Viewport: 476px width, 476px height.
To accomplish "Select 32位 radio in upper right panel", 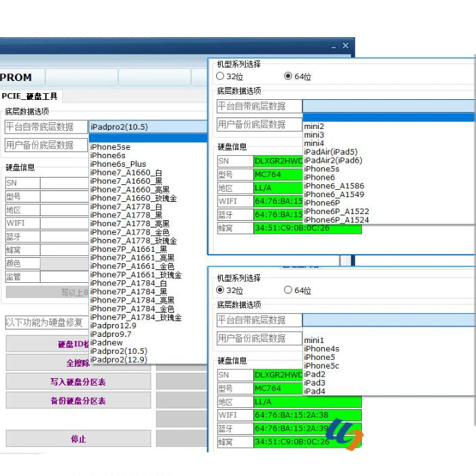I will tap(220, 76).
